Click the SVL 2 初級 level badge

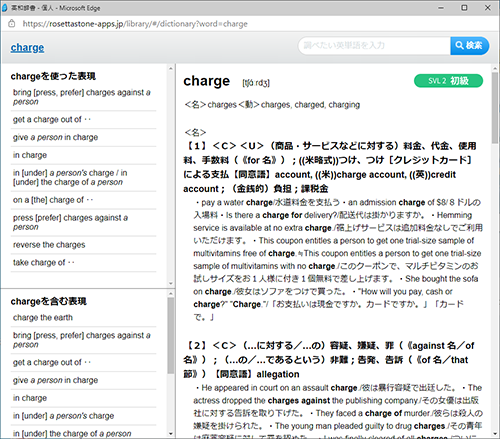coord(448,81)
